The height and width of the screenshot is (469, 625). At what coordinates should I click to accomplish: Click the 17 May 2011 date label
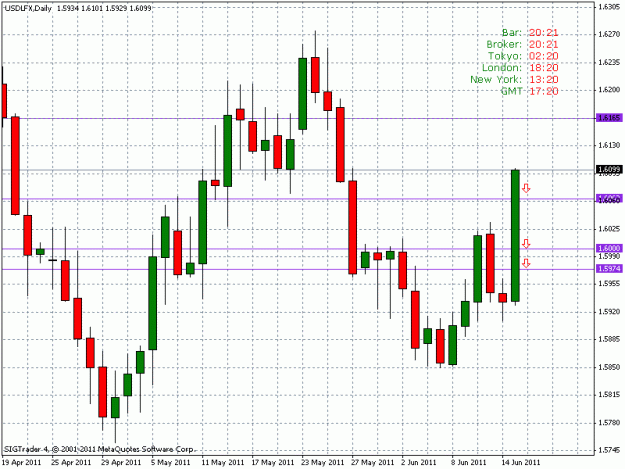[273, 462]
